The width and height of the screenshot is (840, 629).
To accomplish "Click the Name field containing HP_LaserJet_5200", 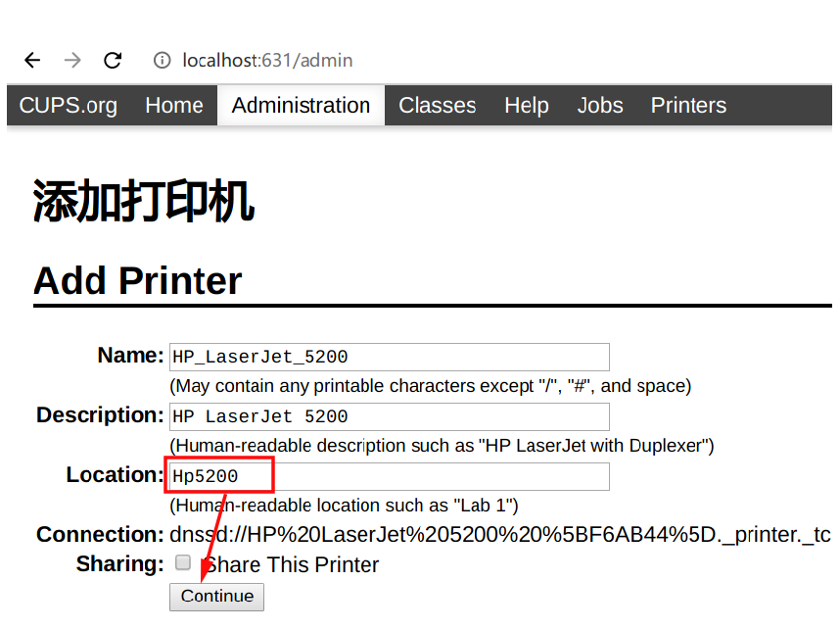I will point(389,357).
